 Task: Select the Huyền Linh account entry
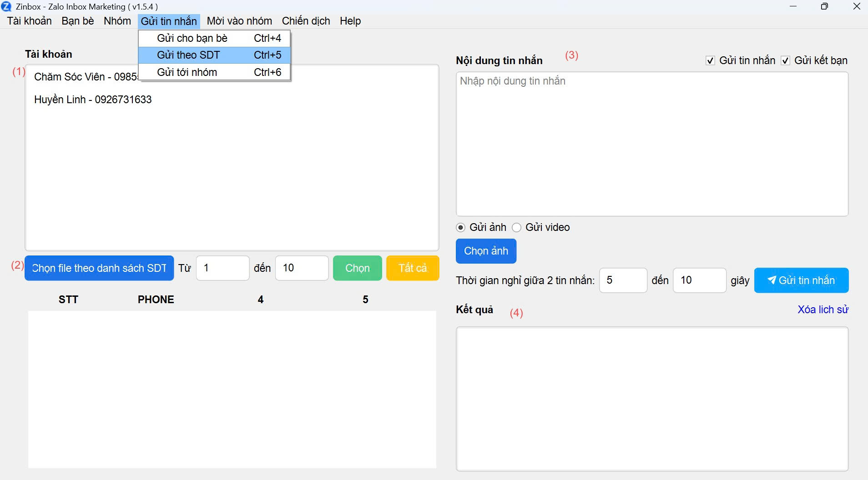pyautogui.click(x=93, y=100)
